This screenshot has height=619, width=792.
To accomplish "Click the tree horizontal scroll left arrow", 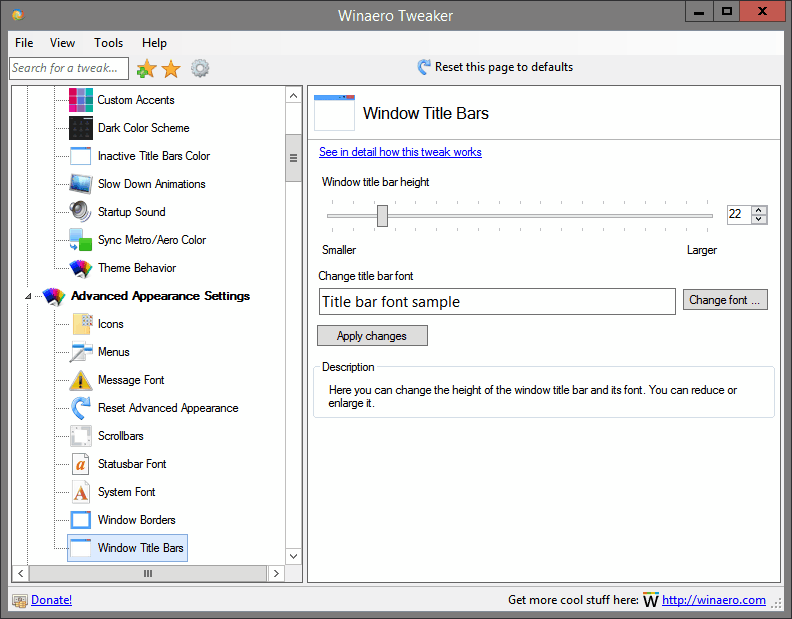I will coord(20,574).
